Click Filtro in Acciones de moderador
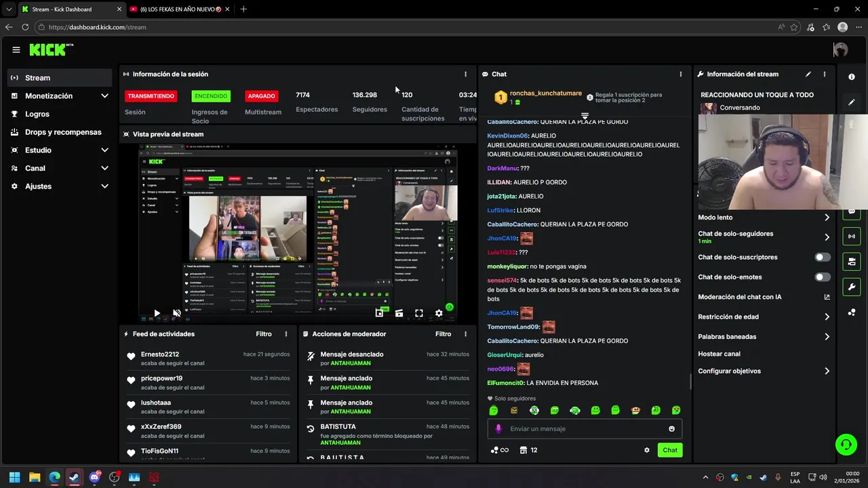 (x=443, y=334)
